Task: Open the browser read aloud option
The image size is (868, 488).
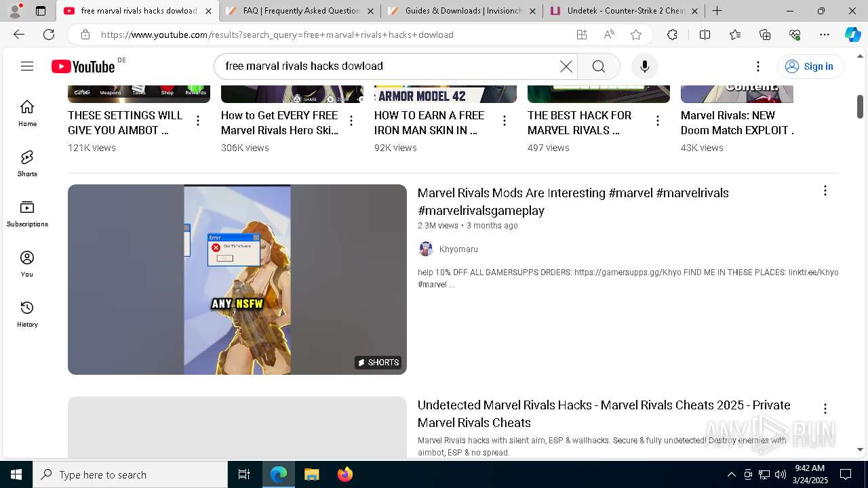Action: click(x=609, y=35)
